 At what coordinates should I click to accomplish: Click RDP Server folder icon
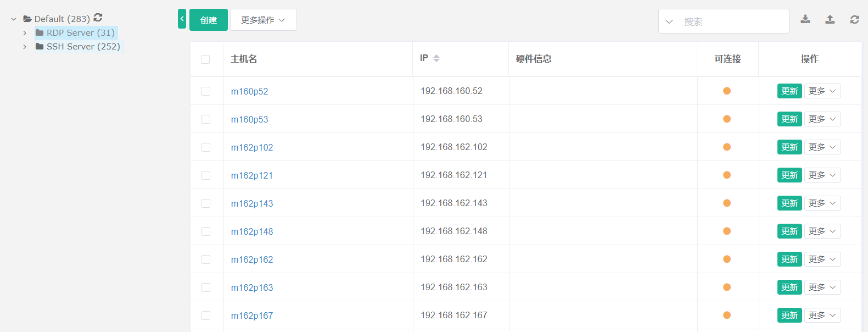click(x=40, y=32)
